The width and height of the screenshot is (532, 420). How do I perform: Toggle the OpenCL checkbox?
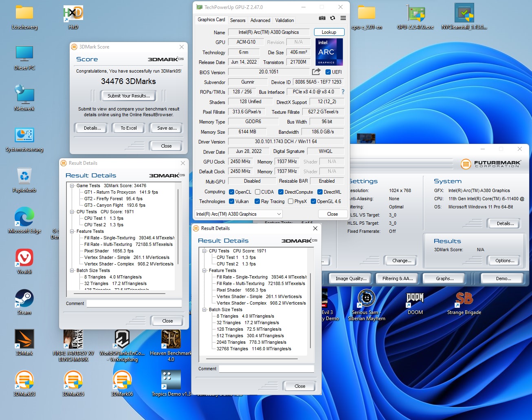tap(231, 192)
